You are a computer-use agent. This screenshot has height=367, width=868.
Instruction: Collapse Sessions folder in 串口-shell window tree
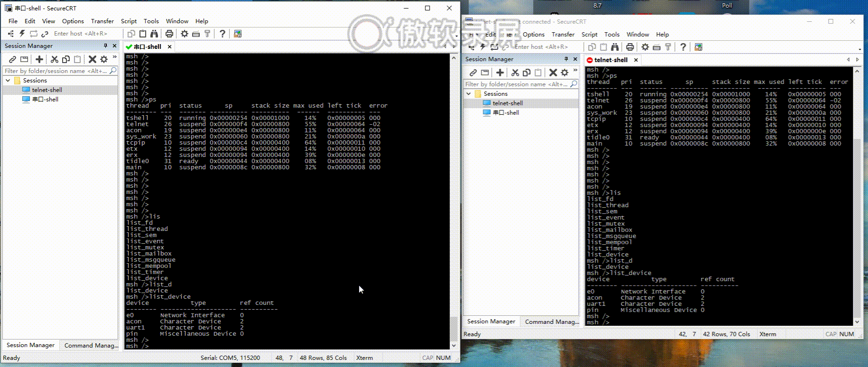tap(8, 81)
